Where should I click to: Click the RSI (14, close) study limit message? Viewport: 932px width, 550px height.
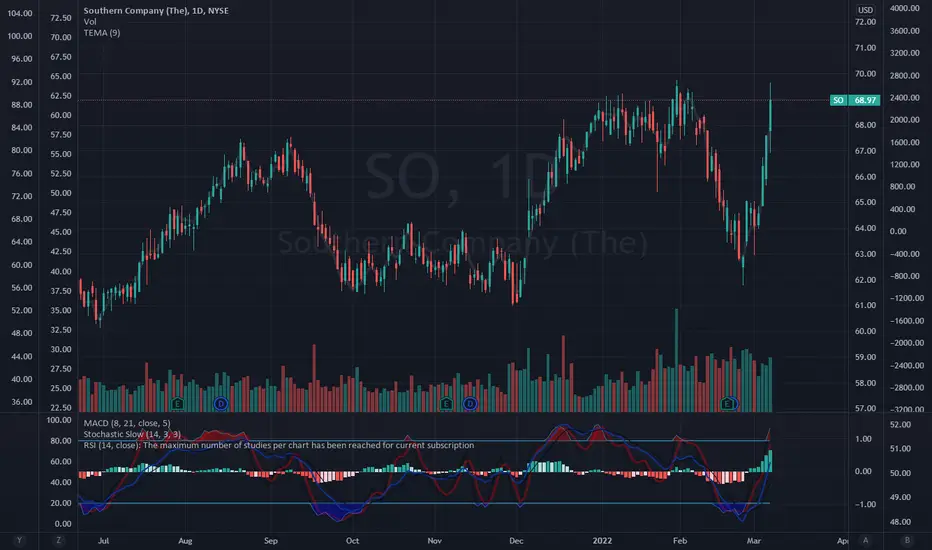[279, 445]
